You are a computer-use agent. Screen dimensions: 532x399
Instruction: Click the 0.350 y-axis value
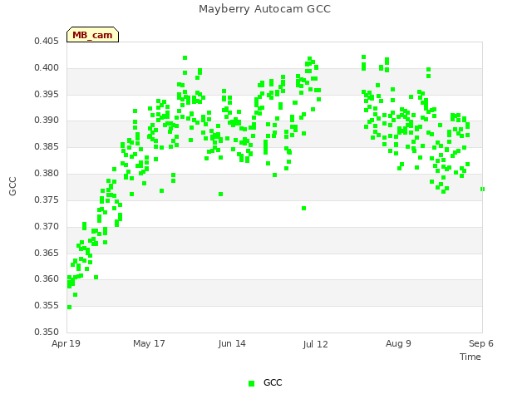[x=47, y=332]
